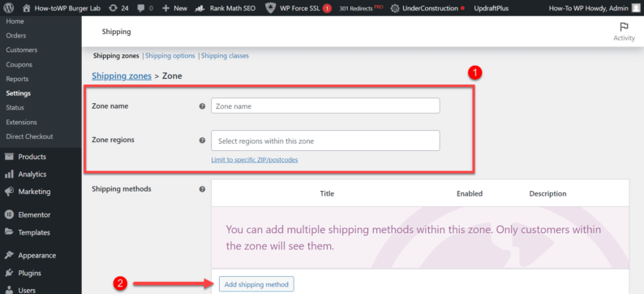Go to Orders in the sidebar

click(x=16, y=36)
